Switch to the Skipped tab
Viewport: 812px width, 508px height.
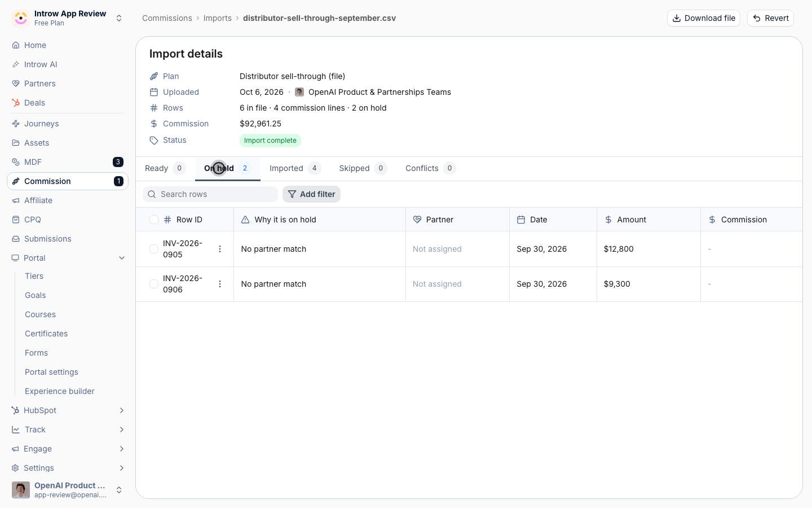363,168
